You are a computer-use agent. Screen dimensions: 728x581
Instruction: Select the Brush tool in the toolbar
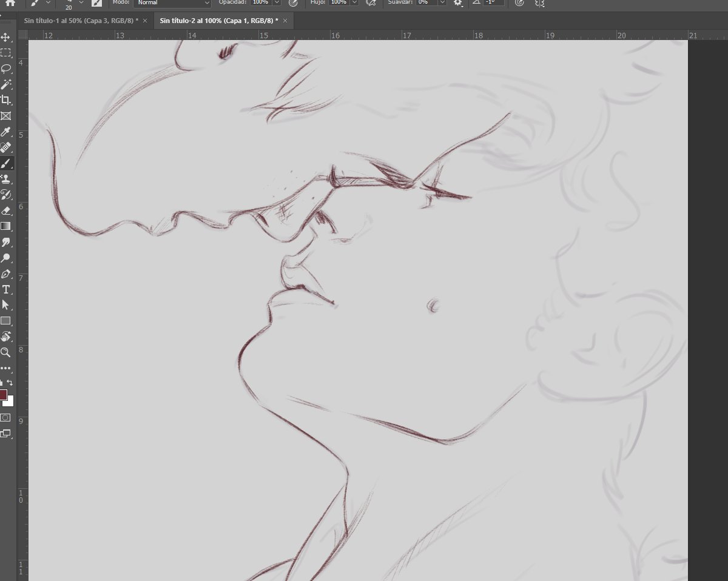6,163
